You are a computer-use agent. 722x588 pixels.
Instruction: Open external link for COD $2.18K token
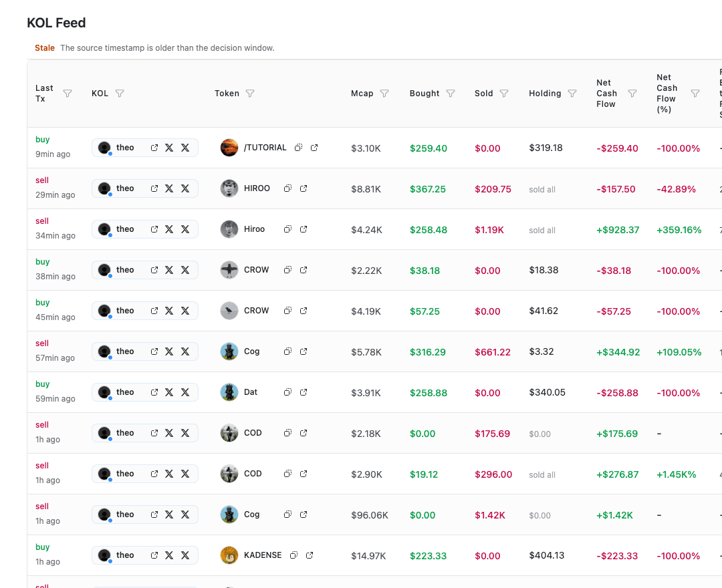click(x=304, y=433)
